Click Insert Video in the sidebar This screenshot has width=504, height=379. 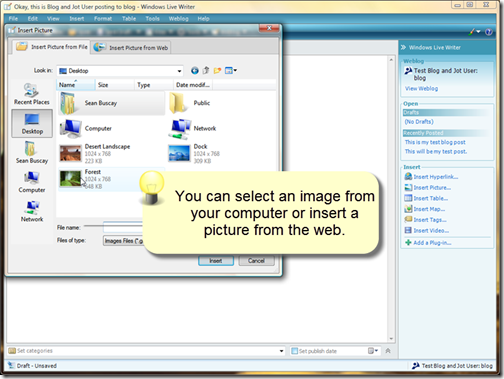pos(427,231)
